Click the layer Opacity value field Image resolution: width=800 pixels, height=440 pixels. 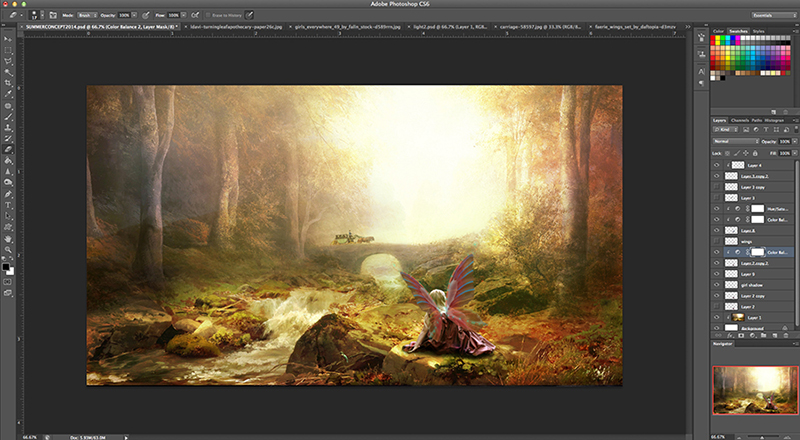(786, 142)
